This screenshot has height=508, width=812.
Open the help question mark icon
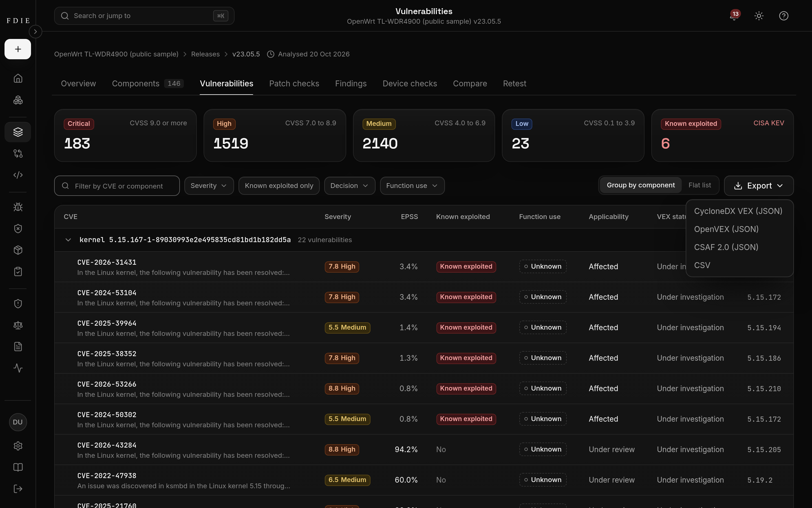point(784,16)
